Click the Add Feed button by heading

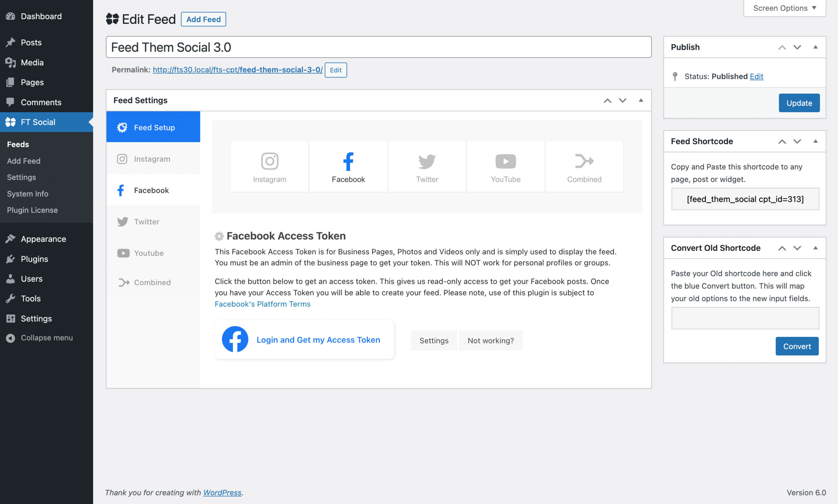click(203, 19)
